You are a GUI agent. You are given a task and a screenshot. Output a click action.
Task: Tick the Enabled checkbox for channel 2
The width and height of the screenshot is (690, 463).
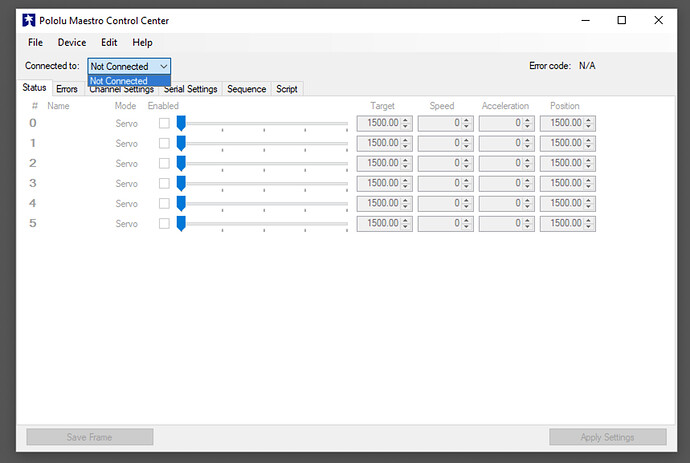tap(164, 163)
